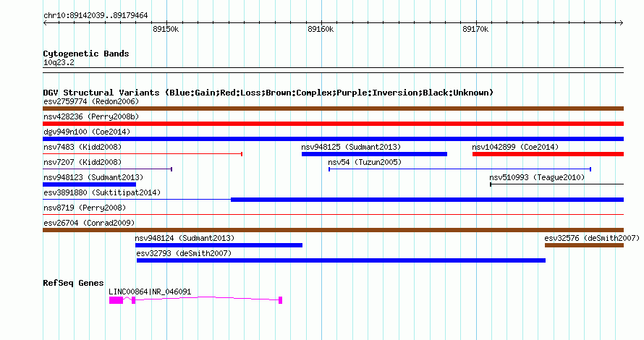Click the 89170k ruler mark
Screen dimensions: 644x340
[x=475, y=29]
